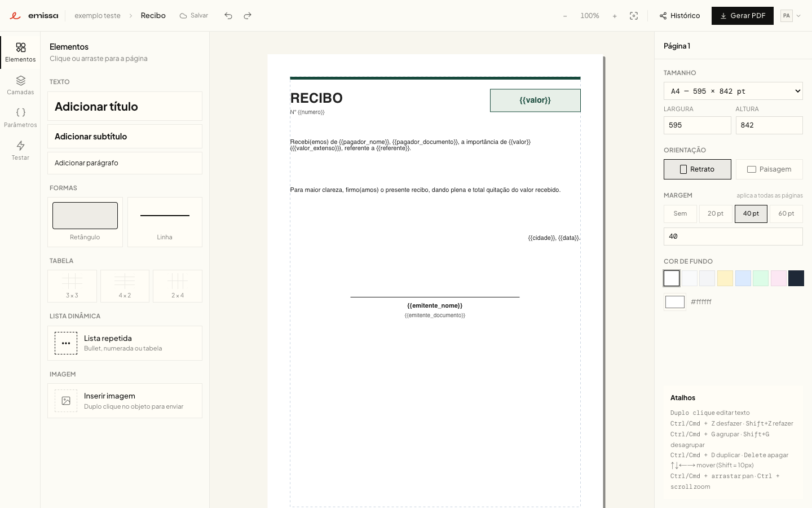Select the RECIBO title on page
The width and height of the screenshot is (812, 508).
coord(316,98)
